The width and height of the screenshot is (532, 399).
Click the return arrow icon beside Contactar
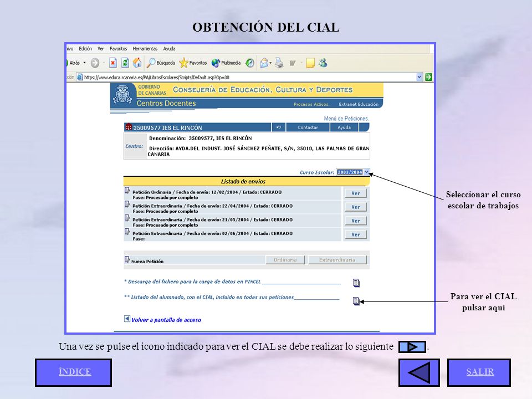pyautogui.click(x=279, y=127)
